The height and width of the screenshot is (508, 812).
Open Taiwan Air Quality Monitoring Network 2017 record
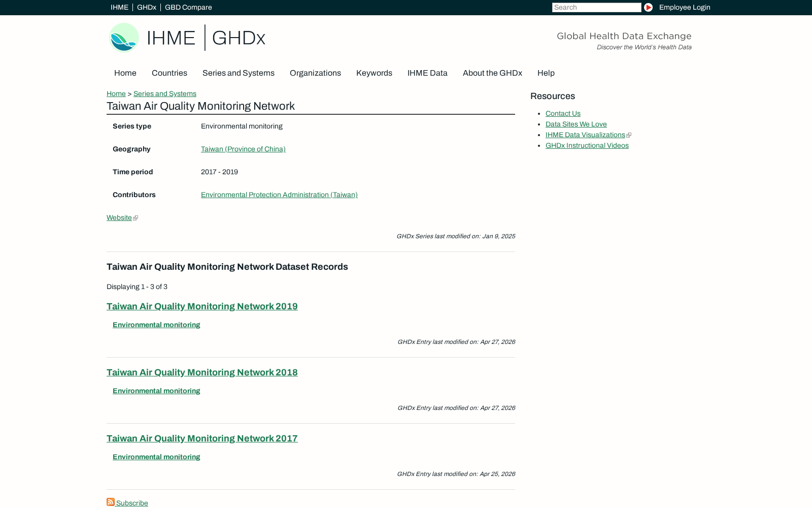click(x=202, y=438)
